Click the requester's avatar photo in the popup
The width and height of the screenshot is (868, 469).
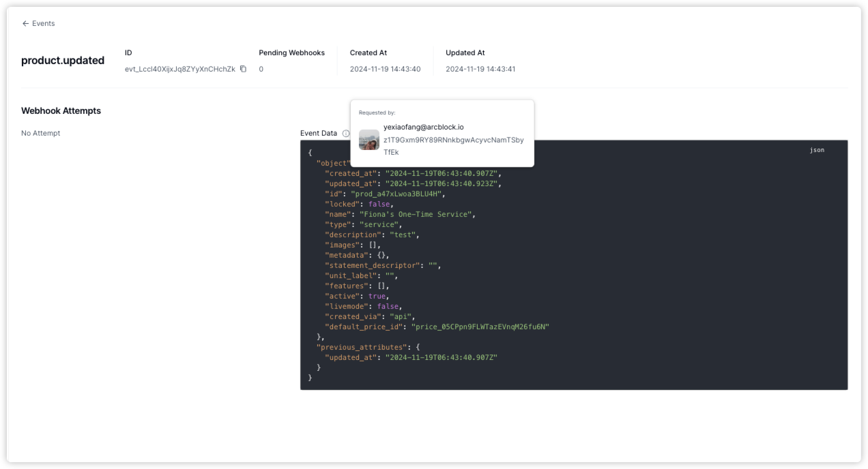pos(369,140)
